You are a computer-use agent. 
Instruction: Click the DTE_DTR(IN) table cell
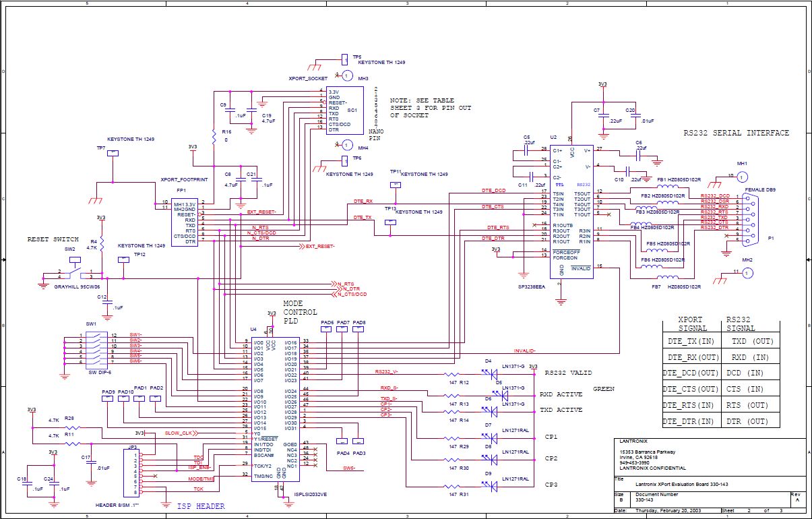click(689, 421)
